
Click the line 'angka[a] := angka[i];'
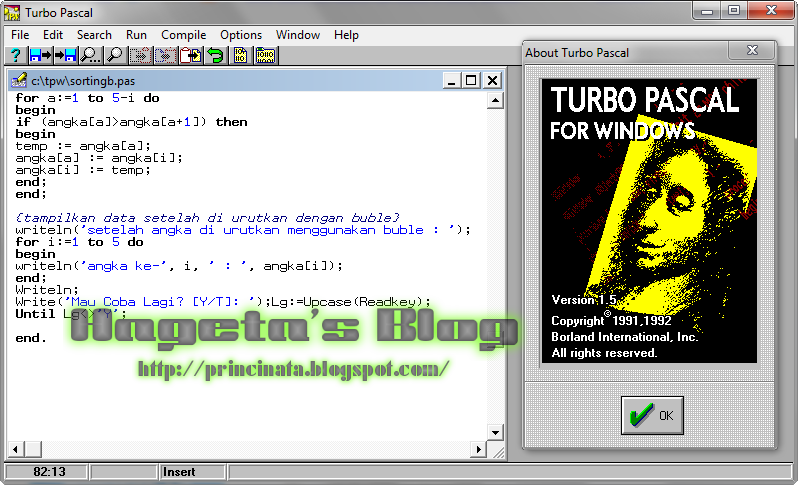[99, 158]
